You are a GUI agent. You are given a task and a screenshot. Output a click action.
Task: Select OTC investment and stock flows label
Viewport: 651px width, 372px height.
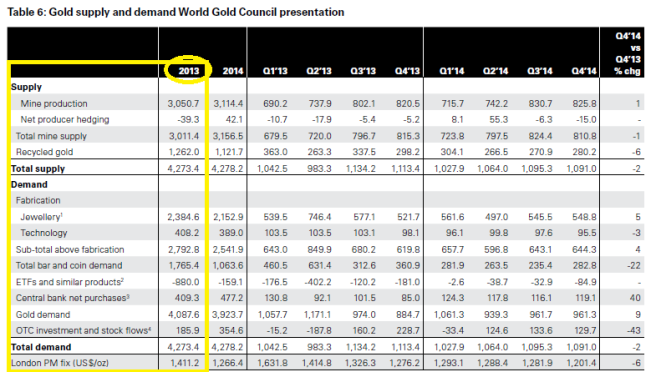[x=83, y=330]
